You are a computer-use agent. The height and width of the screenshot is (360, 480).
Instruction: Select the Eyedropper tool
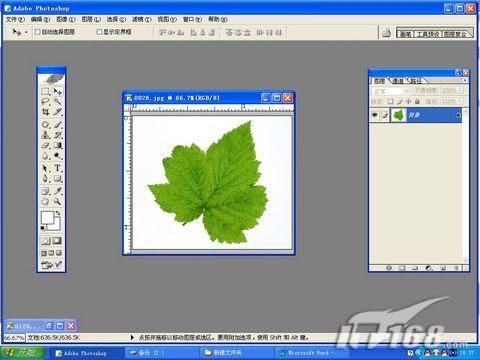click(58, 191)
